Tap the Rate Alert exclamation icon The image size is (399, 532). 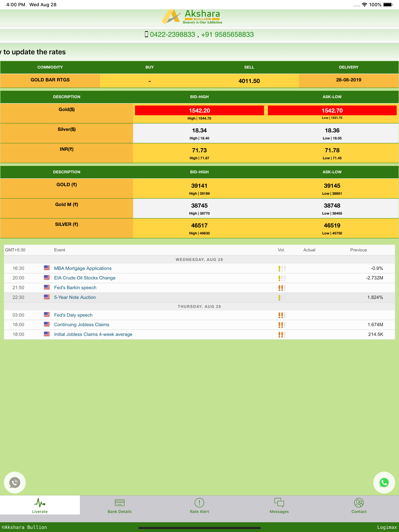point(199,503)
